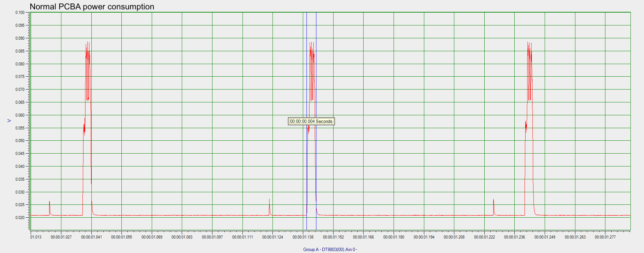Image resolution: width=644 pixels, height=253 pixels.
Task: Click the 00:00:01.277 time axis label
Action: (x=605, y=237)
